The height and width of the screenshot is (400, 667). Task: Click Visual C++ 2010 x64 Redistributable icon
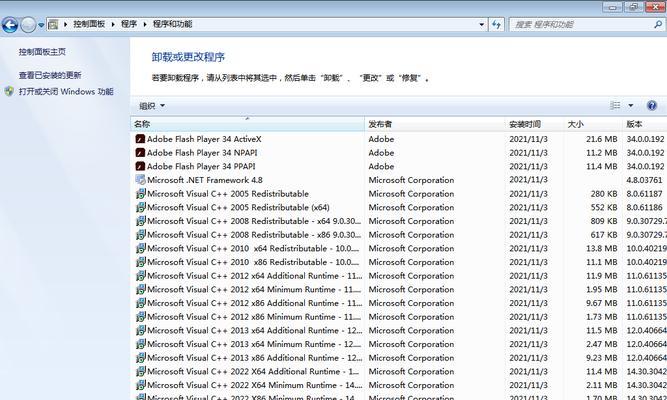(140, 249)
